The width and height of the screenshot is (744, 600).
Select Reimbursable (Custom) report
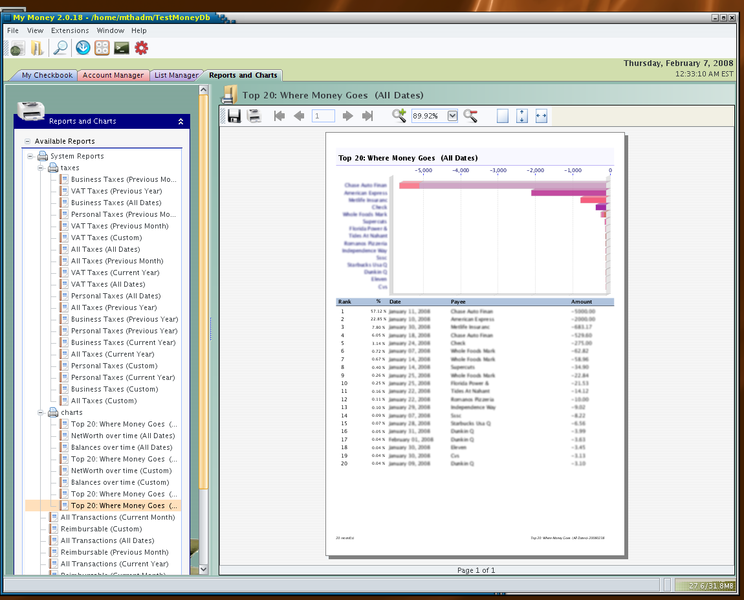(x=101, y=529)
